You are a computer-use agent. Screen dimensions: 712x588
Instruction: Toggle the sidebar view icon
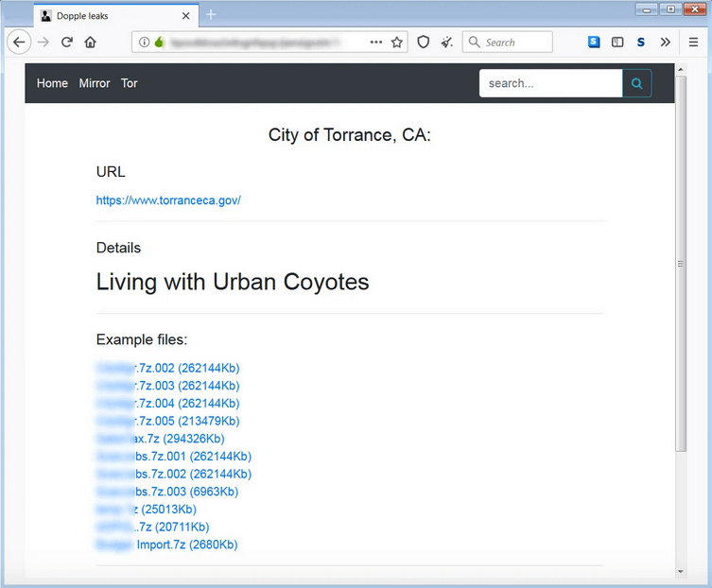pos(617,42)
